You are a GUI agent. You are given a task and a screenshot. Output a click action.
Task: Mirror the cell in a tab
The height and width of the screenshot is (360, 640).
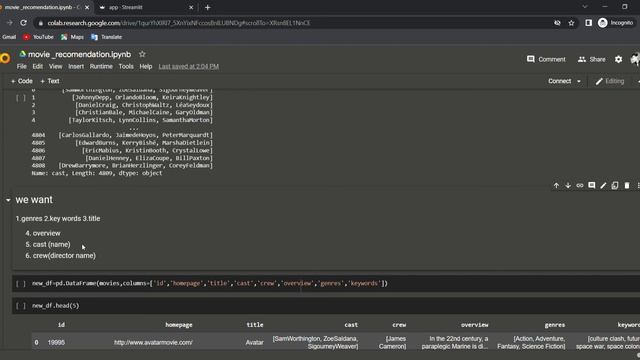tap(615, 186)
